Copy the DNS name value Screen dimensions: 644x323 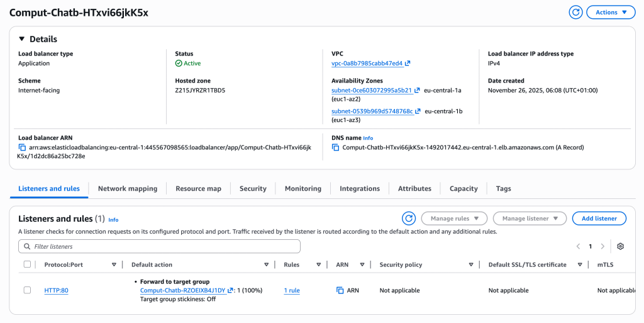point(336,147)
